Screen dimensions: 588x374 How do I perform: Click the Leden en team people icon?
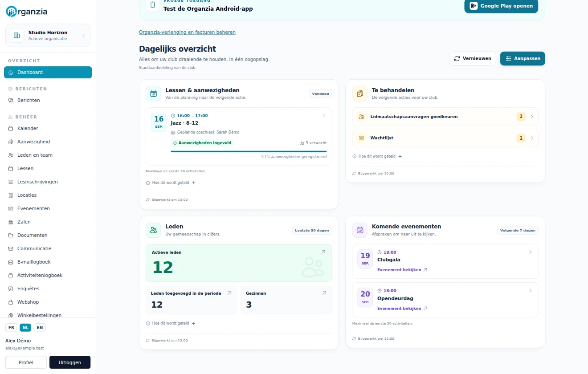[x=11, y=155]
